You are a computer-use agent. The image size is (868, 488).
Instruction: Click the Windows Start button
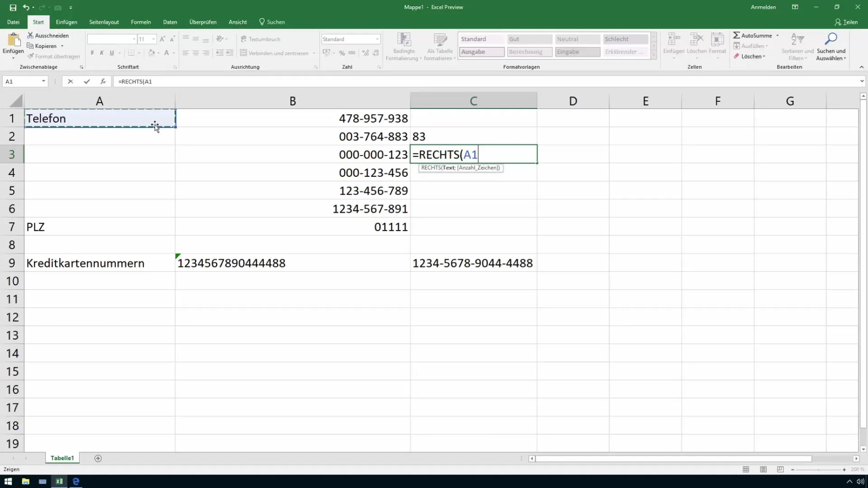(8, 481)
